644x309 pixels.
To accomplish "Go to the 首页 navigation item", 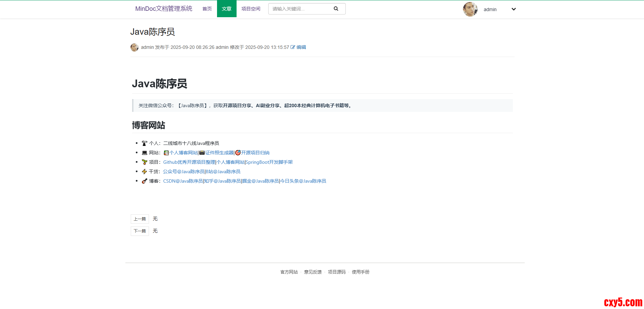I will point(207,9).
